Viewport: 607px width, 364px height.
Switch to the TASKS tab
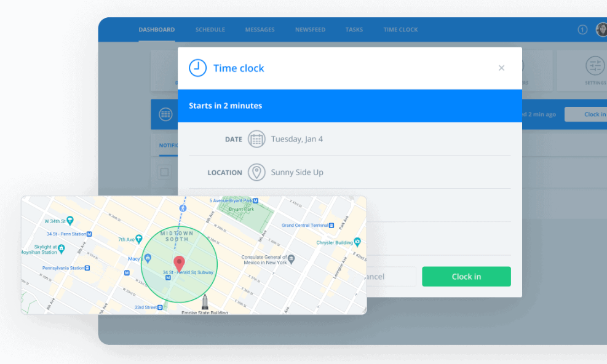[354, 30]
